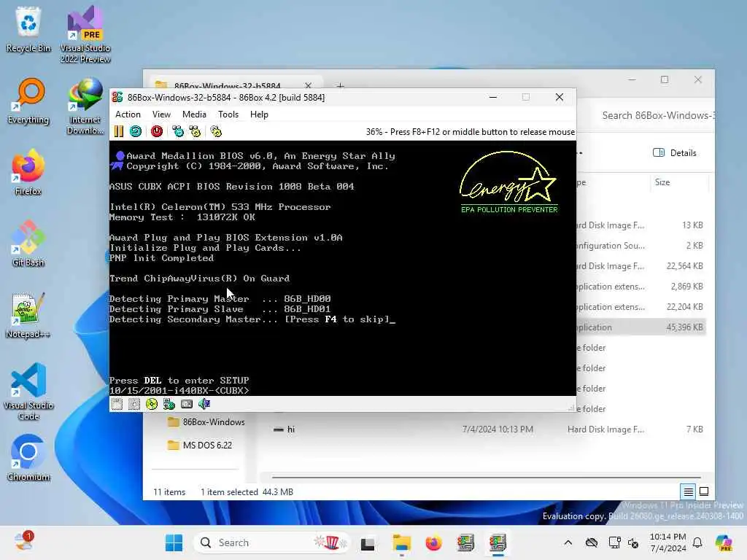Select Visual Studio 2022 Preview desktop shortcut
The image size is (747, 560).
(x=85, y=34)
